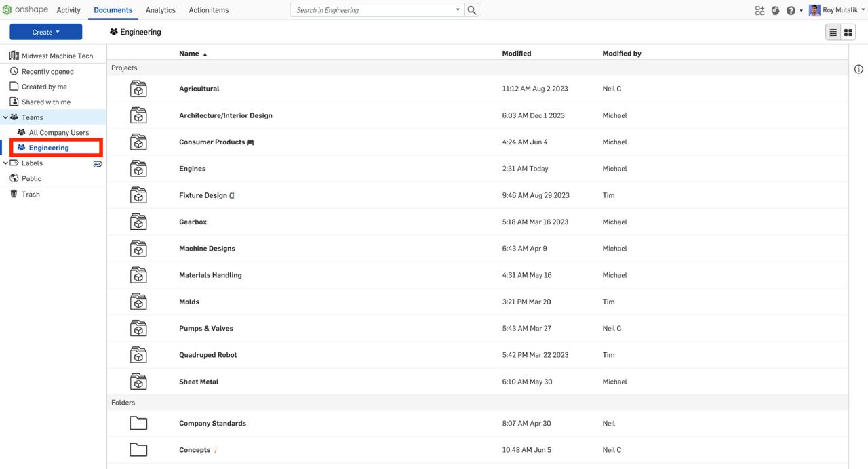The width and height of the screenshot is (868, 469).
Task: Switch to the Analytics tab
Action: click(160, 9)
